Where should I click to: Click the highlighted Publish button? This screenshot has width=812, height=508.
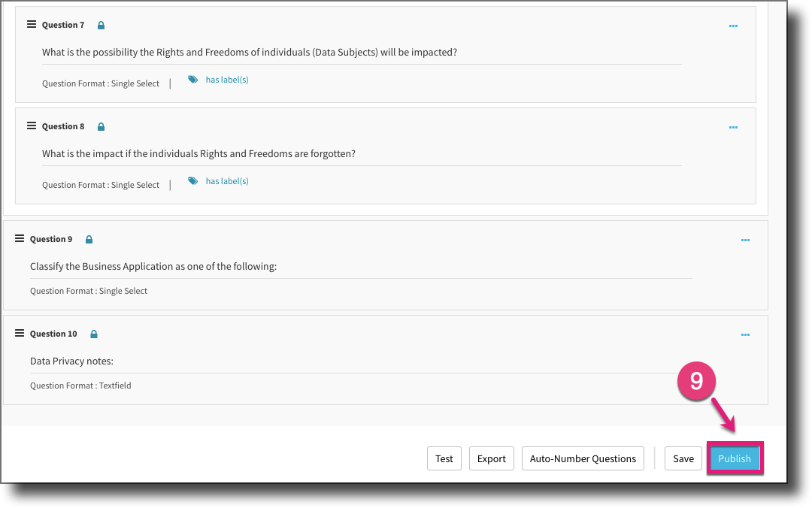(x=735, y=458)
